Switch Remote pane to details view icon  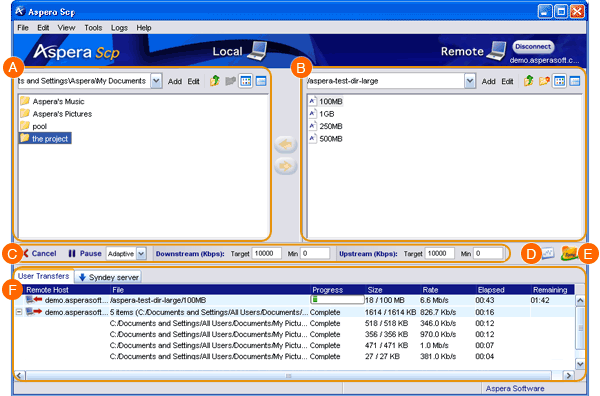(x=575, y=81)
